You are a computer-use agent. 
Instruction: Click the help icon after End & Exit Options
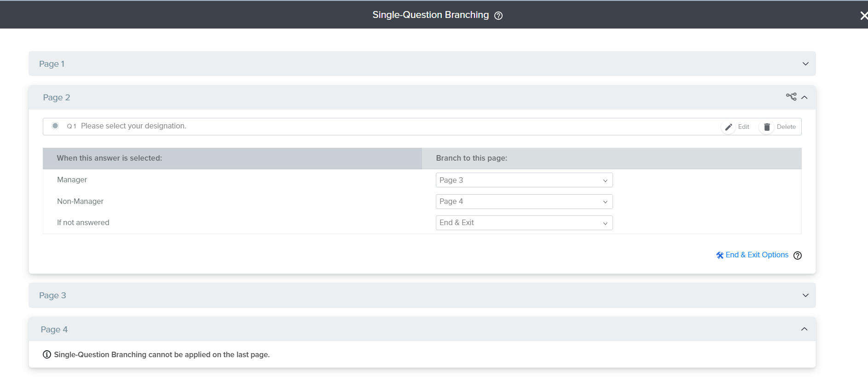[x=798, y=255]
